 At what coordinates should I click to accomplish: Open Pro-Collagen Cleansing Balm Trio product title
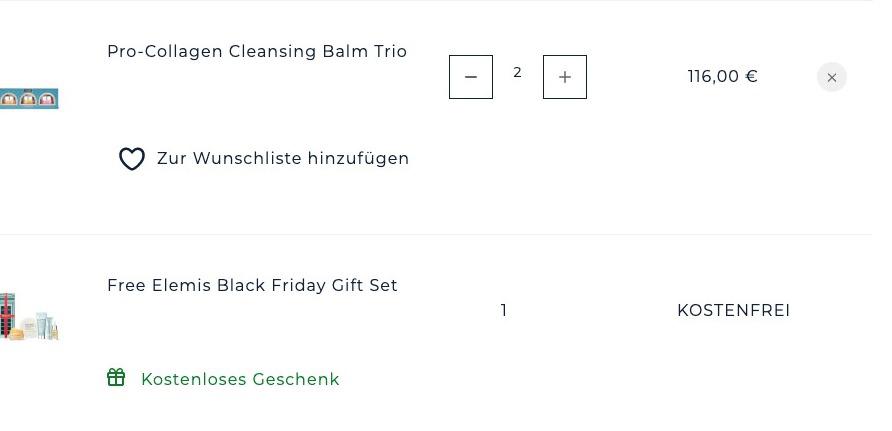coord(257,51)
